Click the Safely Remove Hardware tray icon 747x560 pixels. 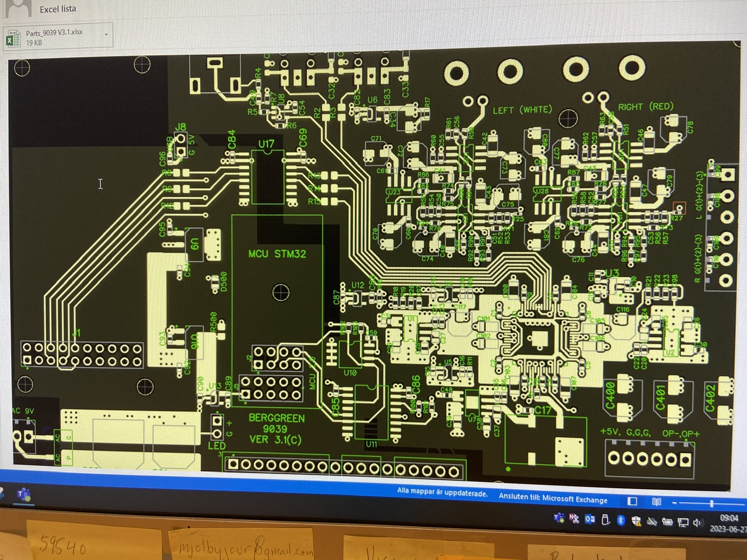point(606,519)
